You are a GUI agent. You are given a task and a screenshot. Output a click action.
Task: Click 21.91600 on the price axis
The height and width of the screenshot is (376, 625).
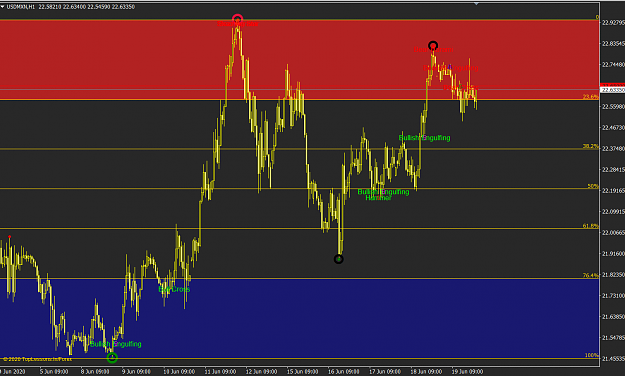pos(613,254)
